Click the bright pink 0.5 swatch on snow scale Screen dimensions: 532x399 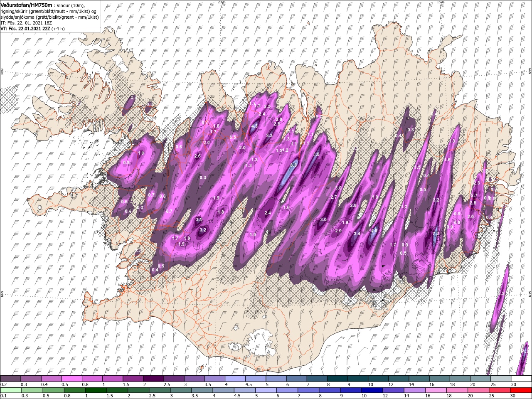pyautogui.click(x=72, y=379)
